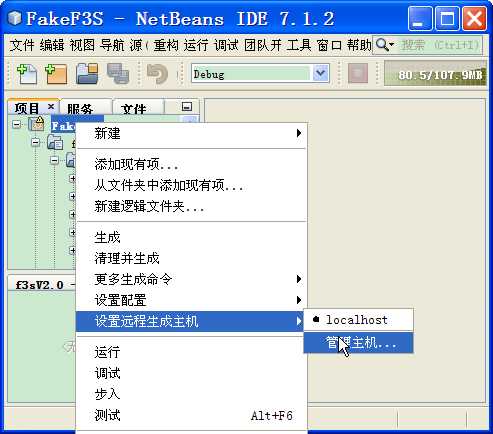
Task: Click the New File toolbar icon
Action: (x=27, y=74)
